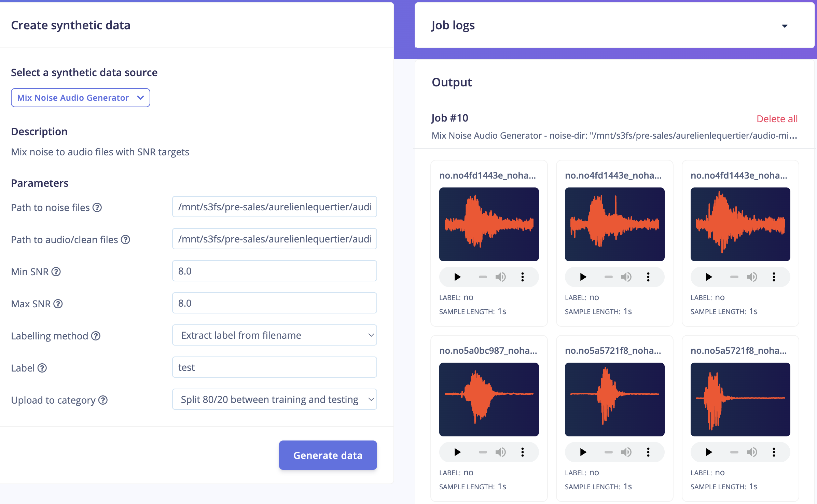Click help icon beside Min SNR
The image size is (817, 504).
pyautogui.click(x=56, y=272)
